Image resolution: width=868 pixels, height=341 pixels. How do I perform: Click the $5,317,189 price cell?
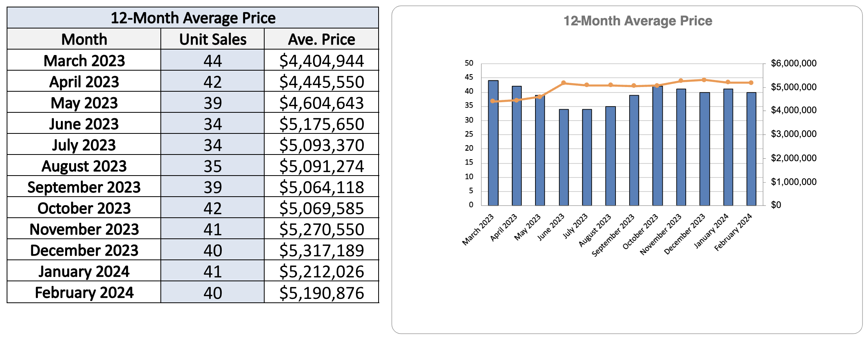tap(322, 250)
